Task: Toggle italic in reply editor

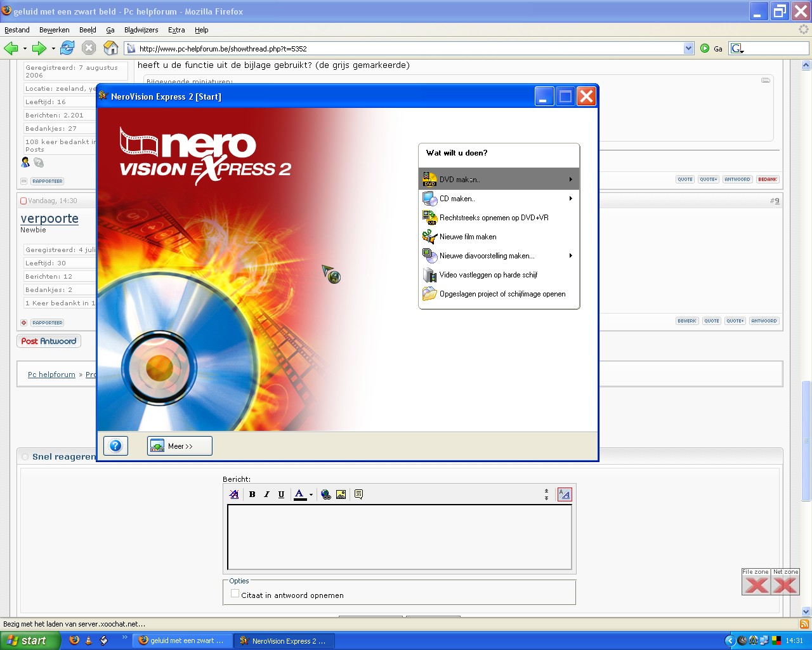Action: 266,494
